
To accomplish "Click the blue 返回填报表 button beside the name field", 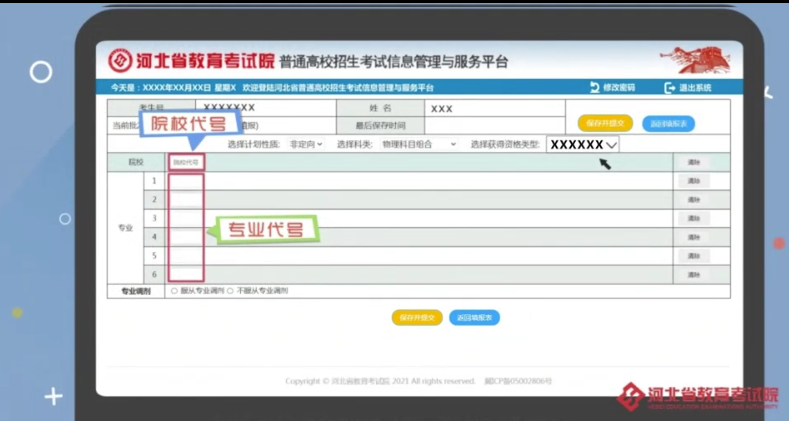I will (668, 124).
